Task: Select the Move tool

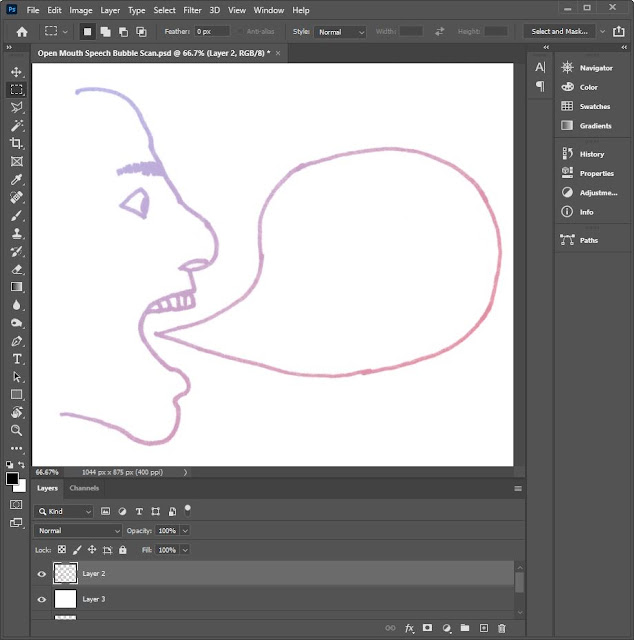Action: (x=16, y=72)
